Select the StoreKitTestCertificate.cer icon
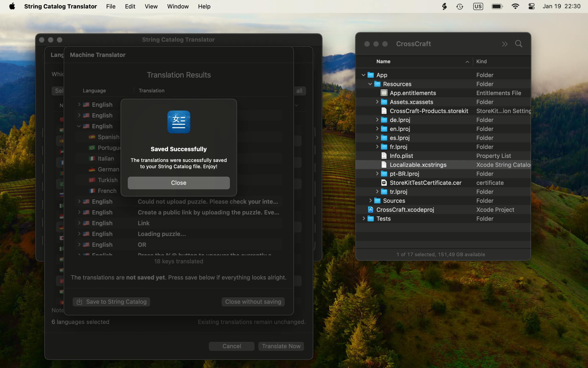This screenshot has height=368, width=588. click(x=384, y=183)
